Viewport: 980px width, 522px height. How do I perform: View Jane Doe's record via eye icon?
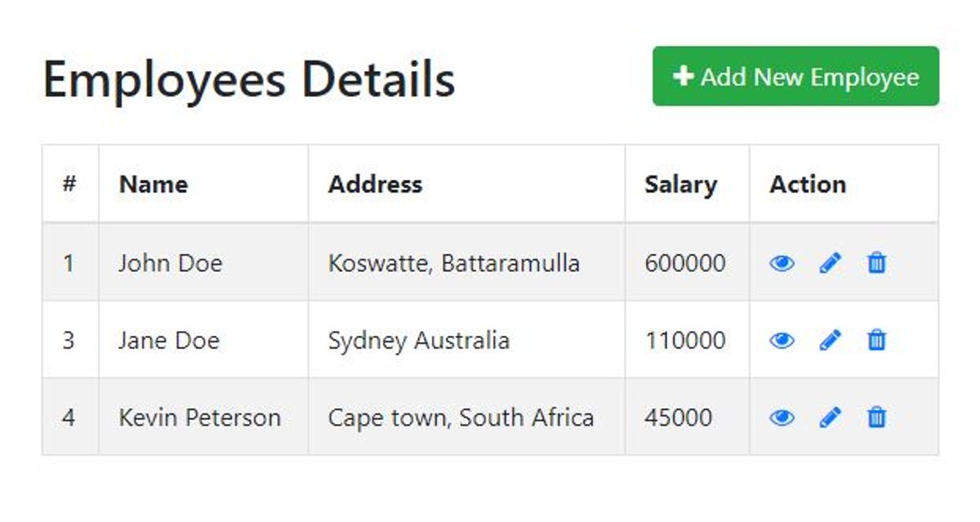click(x=782, y=340)
